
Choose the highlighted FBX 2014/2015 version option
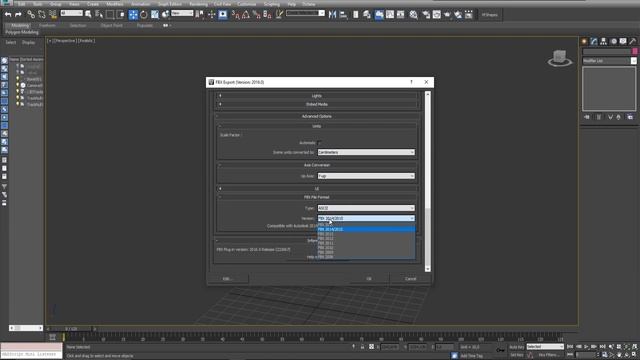tap(366, 229)
